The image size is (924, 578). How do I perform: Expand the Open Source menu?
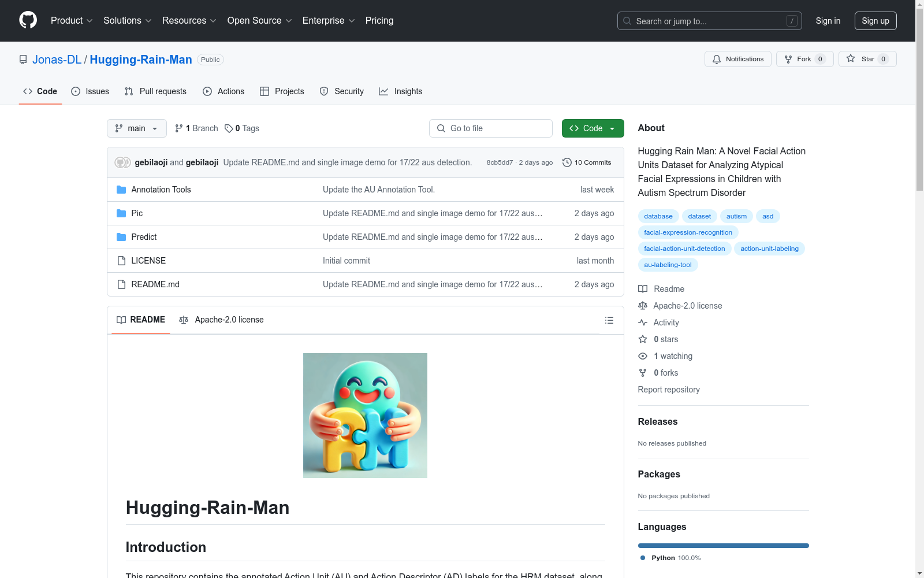[260, 21]
